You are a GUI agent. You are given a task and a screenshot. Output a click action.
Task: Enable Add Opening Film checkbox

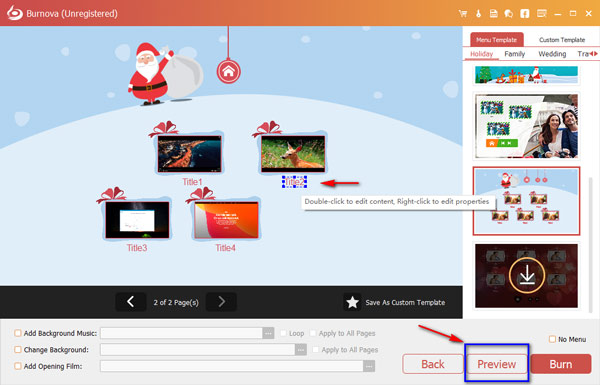pos(18,366)
